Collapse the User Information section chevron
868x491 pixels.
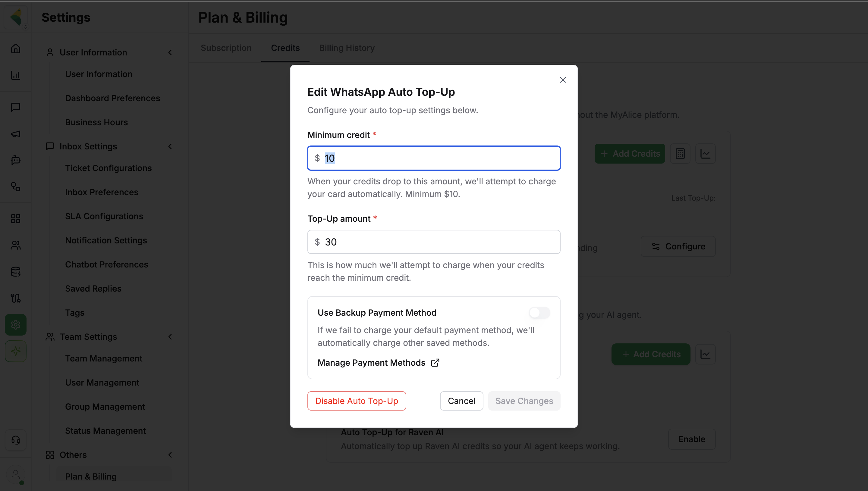click(170, 52)
